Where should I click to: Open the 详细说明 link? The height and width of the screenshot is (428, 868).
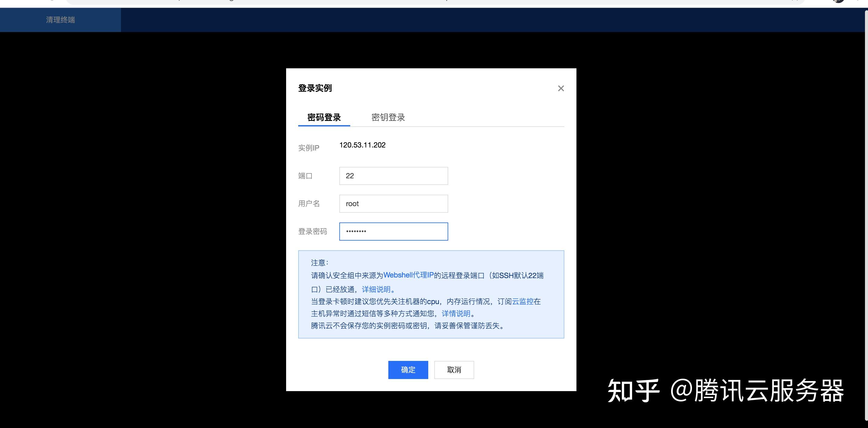click(x=376, y=289)
